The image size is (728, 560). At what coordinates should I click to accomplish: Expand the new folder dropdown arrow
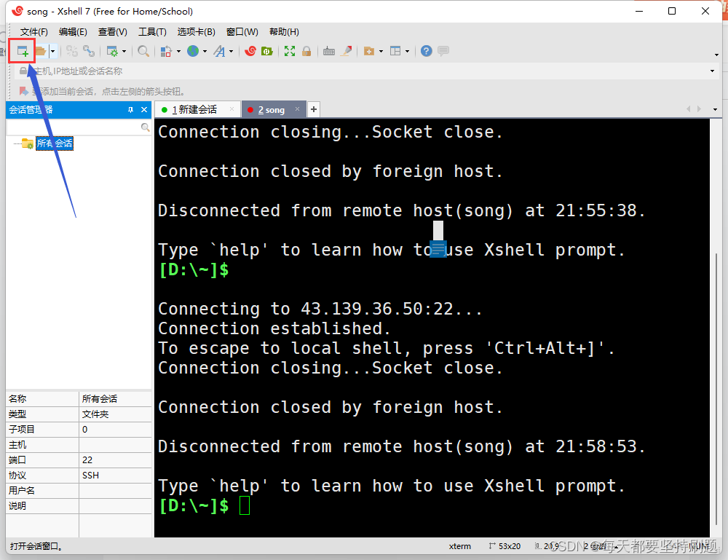pyautogui.click(x=381, y=51)
